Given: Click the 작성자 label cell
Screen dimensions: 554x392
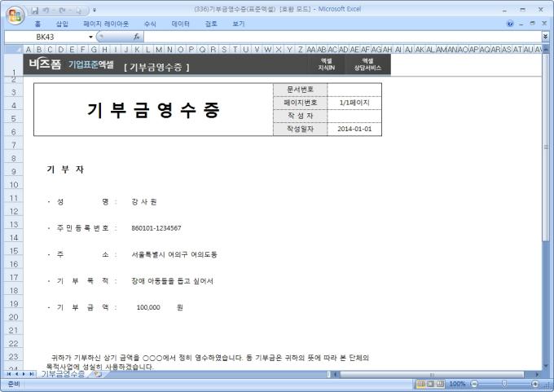Looking at the screenshot, I should pyautogui.click(x=300, y=116).
